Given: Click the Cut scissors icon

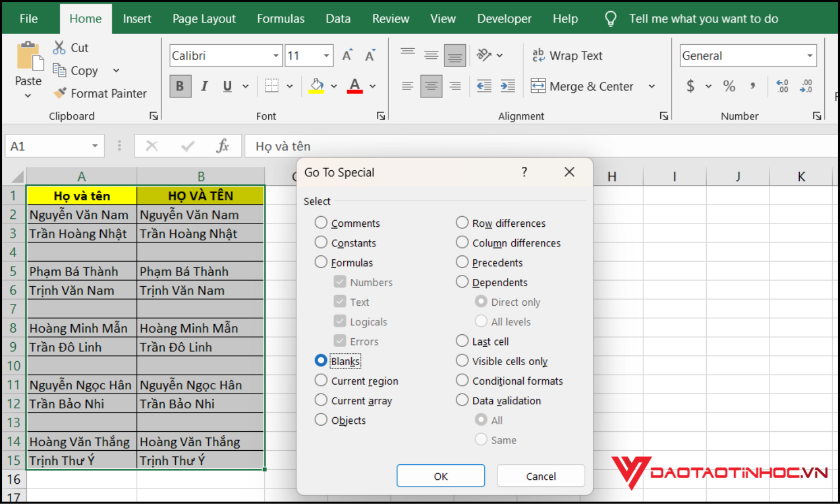Looking at the screenshot, I should [59, 48].
